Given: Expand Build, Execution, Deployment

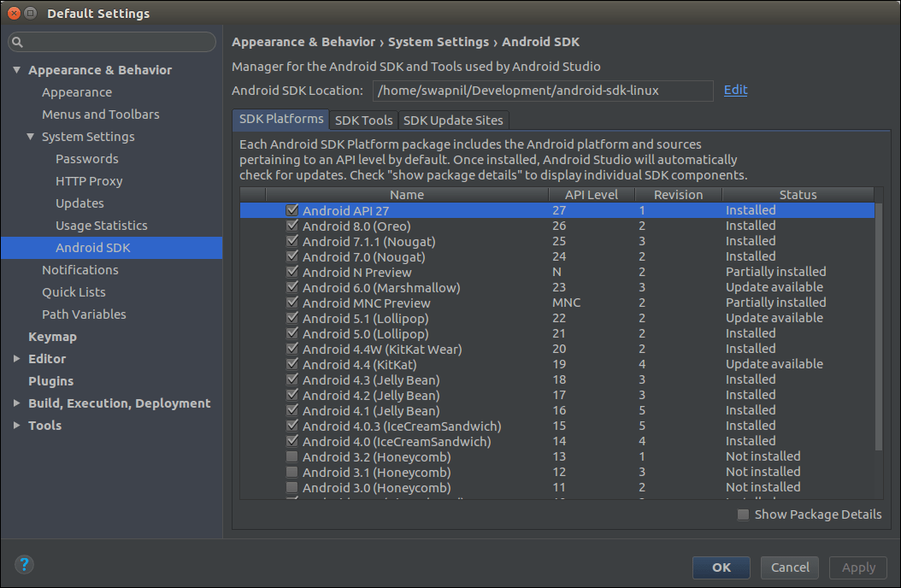Looking at the screenshot, I should click(x=15, y=403).
